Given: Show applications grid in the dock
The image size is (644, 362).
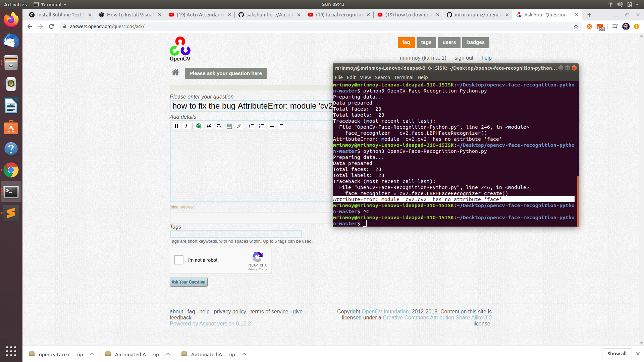Looking at the screenshot, I should coord(11,351).
